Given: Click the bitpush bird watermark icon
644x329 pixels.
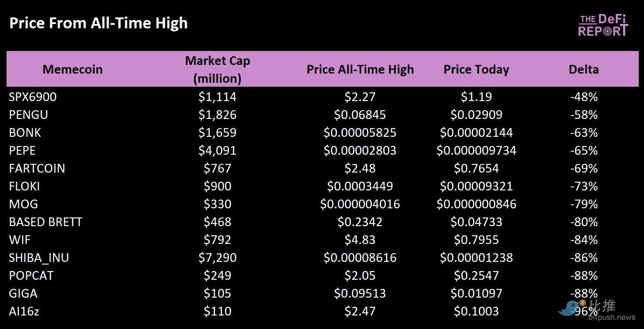Looking at the screenshot, I should pyautogui.click(x=569, y=308).
